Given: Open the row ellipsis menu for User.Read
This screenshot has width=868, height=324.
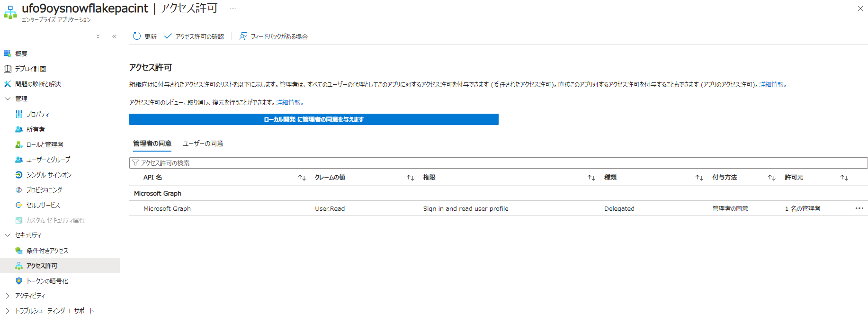Looking at the screenshot, I should [x=859, y=208].
